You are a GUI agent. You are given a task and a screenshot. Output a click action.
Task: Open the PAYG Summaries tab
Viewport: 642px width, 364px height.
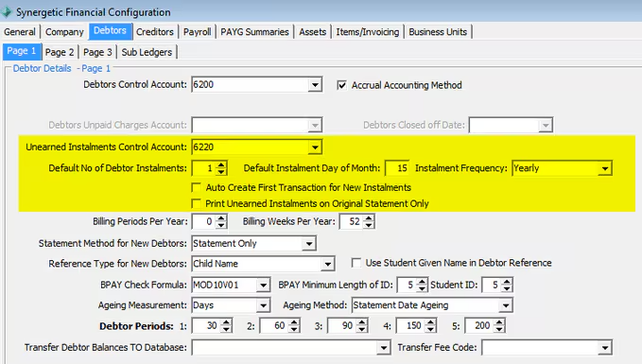click(254, 32)
